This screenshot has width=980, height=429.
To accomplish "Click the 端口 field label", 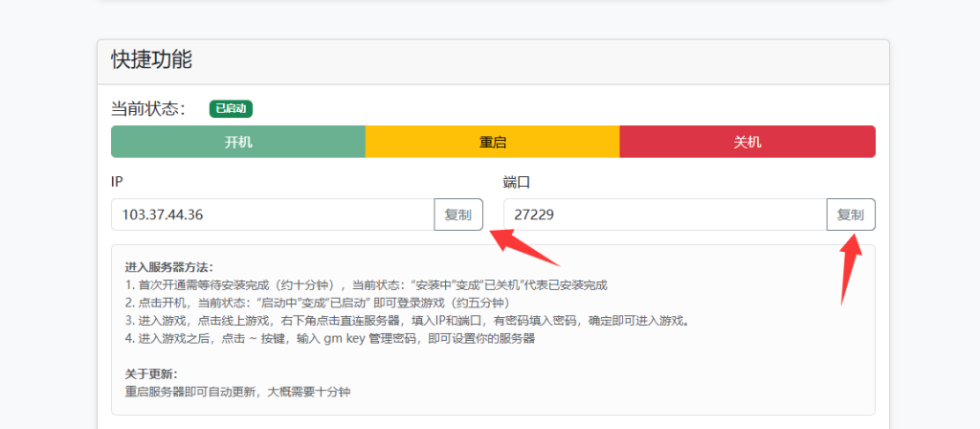I will (517, 181).
